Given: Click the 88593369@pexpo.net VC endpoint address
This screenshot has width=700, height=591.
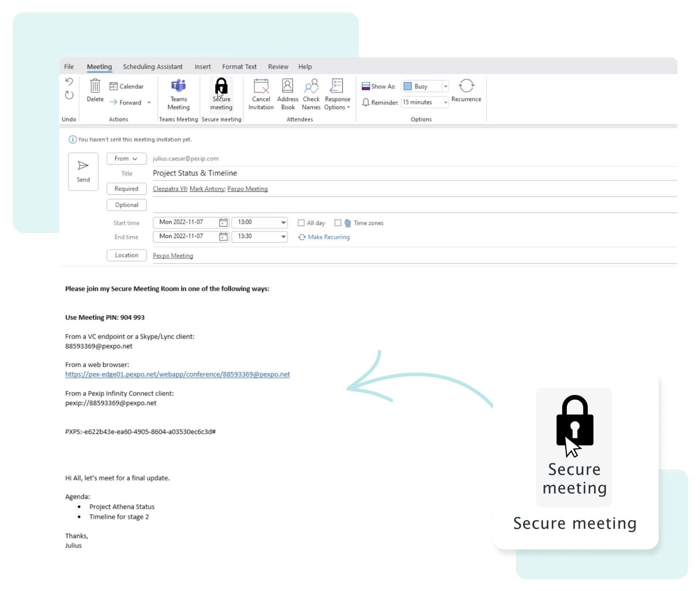Looking at the screenshot, I should [x=99, y=346].
